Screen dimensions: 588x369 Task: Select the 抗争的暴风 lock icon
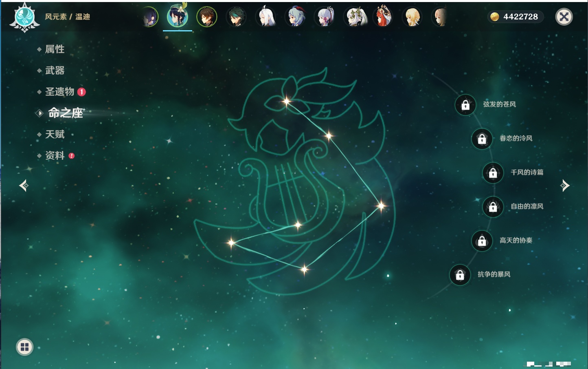click(x=460, y=275)
